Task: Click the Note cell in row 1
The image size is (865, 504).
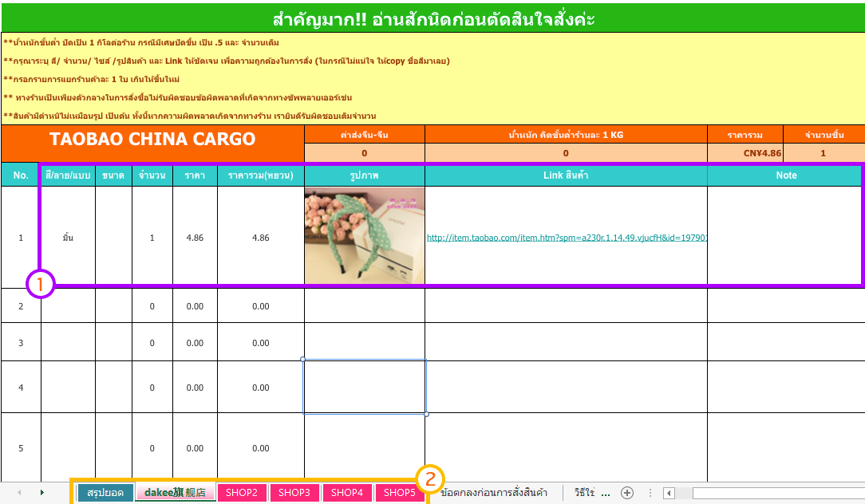Action: click(x=785, y=238)
